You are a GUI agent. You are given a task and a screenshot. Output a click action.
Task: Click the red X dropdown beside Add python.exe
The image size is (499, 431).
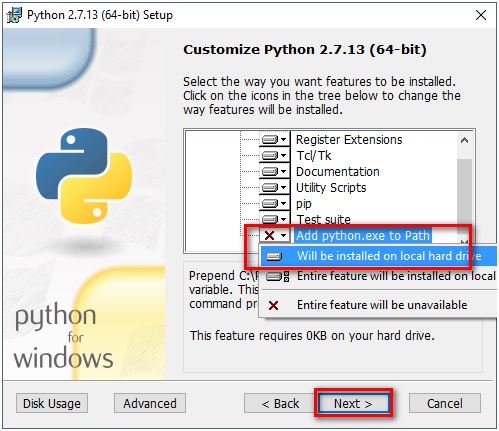[275, 235]
